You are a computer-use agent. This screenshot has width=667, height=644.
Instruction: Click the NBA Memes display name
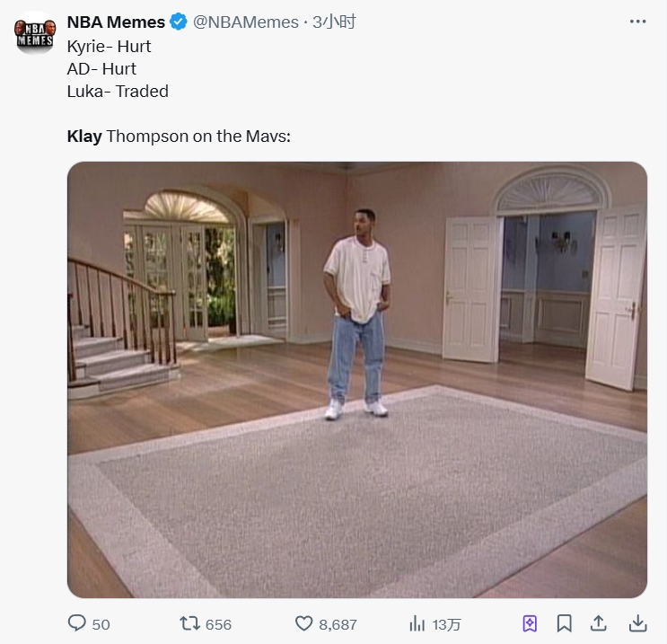tap(116, 22)
